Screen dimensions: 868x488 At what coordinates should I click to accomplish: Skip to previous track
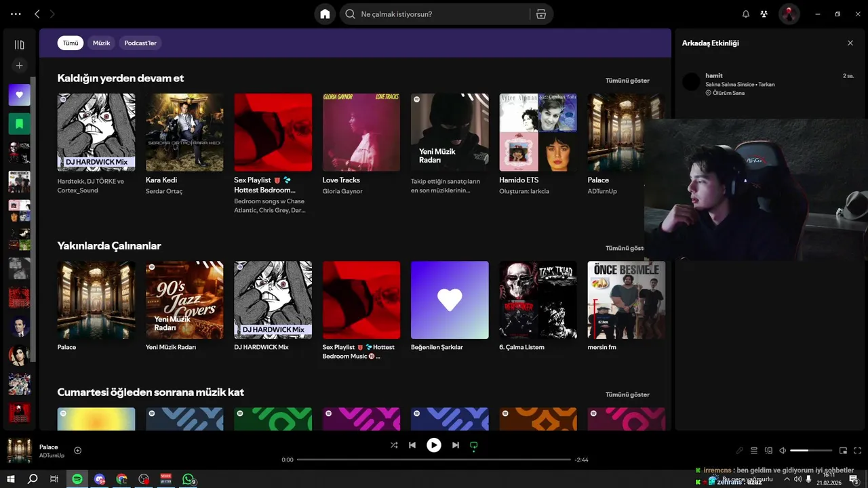[x=412, y=445]
